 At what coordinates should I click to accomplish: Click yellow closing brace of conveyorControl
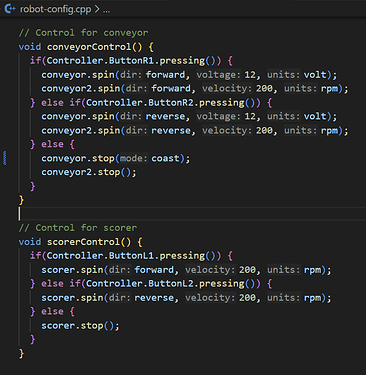(x=21, y=200)
